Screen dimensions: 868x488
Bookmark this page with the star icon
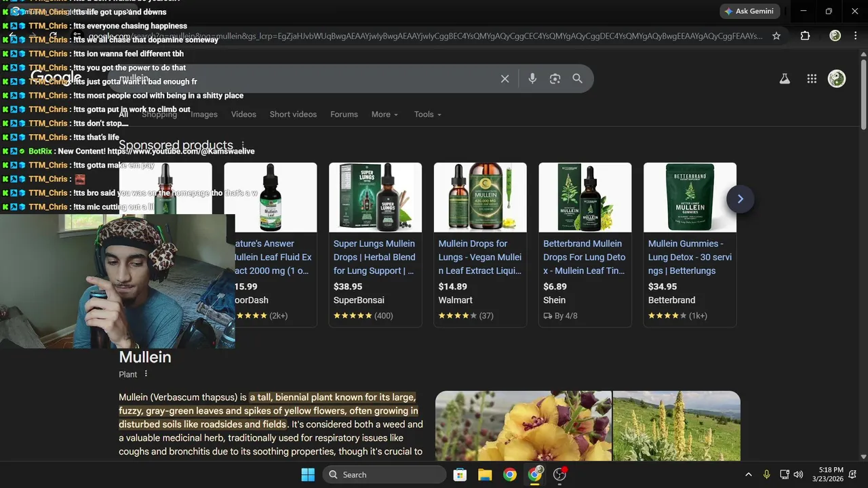tap(776, 36)
